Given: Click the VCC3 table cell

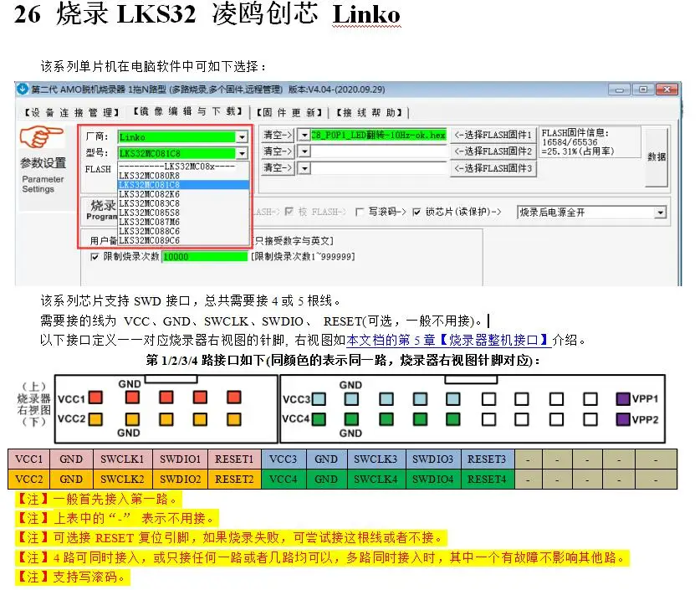Looking at the screenshot, I should click(284, 459).
